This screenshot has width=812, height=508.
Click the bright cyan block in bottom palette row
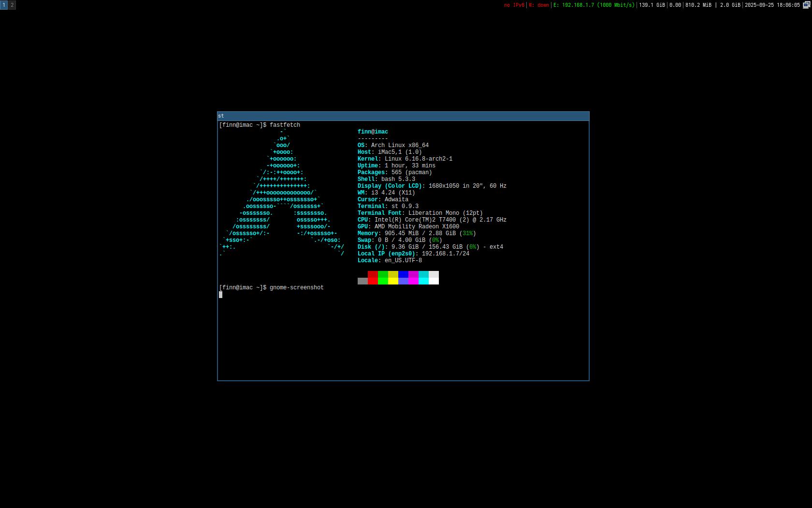point(423,281)
